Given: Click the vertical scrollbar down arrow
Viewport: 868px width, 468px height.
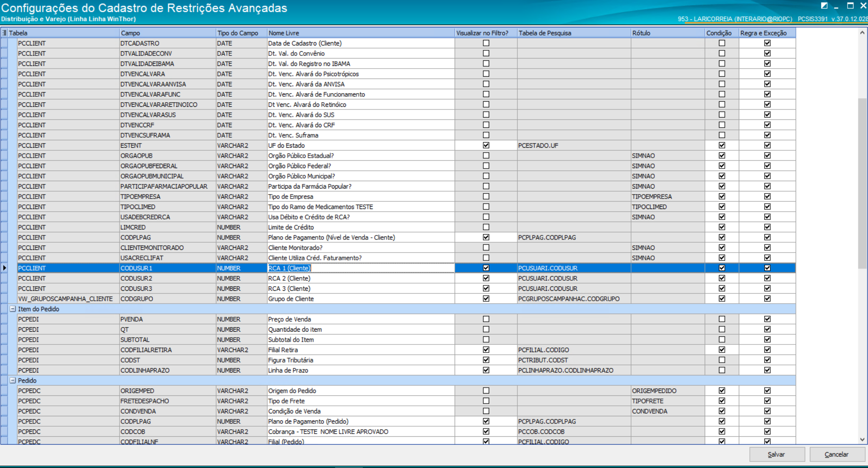Looking at the screenshot, I should click(862, 439).
